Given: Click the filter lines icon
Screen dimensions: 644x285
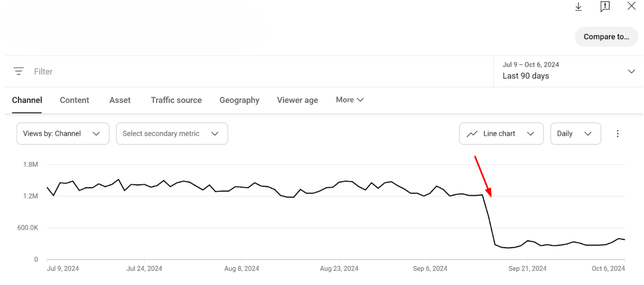Looking at the screenshot, I should [x=19, y=71].
